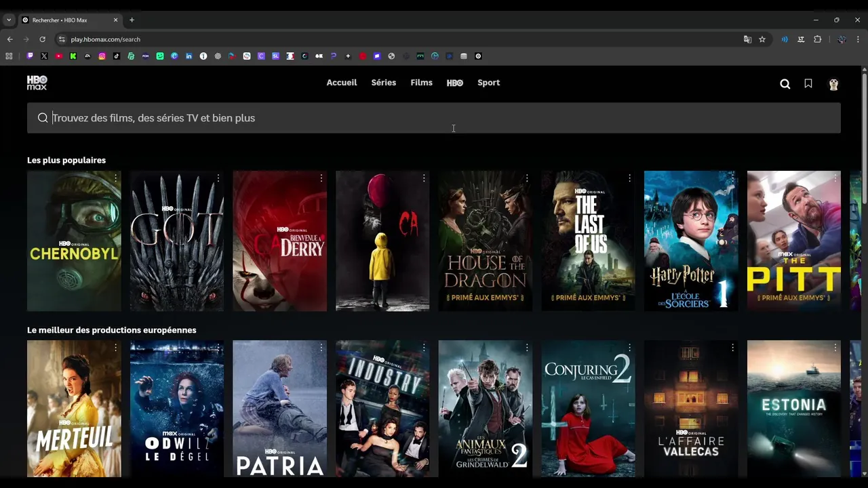This screenshot has width=868, height=488.
Task: Open Harry Potter à l'école des sorciers
Action: 691,241
